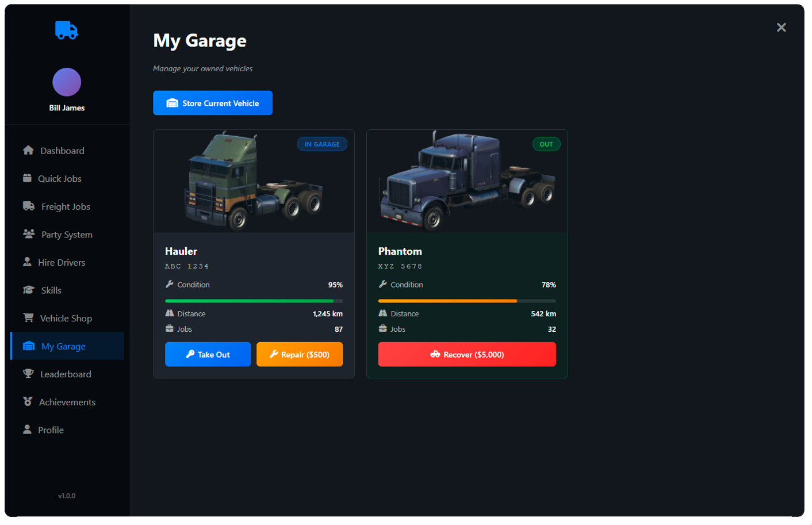Open Achievements label in sidebar
This screenshot has width=812, height=525.
click(67, 402)
